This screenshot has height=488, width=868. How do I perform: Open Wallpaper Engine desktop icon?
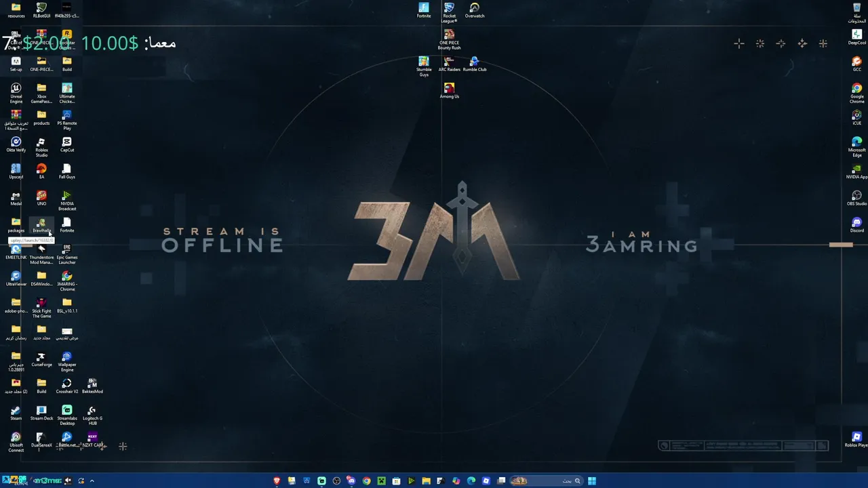[67, 361]
